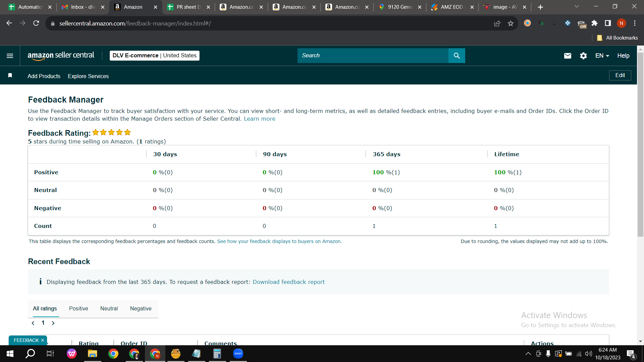The width and height of the screenshot is (644, 362).
Task: Click page number 1 in pagination
Action: tap(43, 323)
